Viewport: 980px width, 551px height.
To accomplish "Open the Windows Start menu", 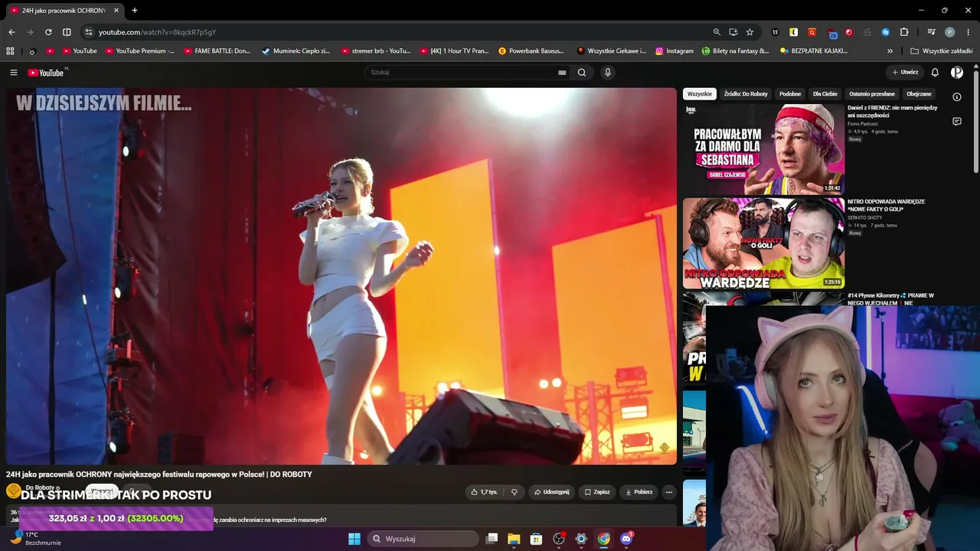I will (354, 539).
